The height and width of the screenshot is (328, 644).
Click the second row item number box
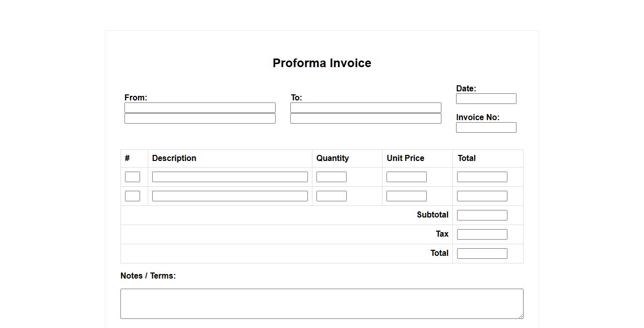point(132,196)
